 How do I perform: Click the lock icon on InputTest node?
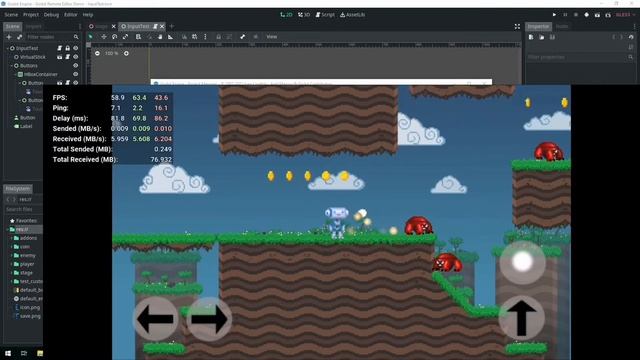click(x=67, y=48)
